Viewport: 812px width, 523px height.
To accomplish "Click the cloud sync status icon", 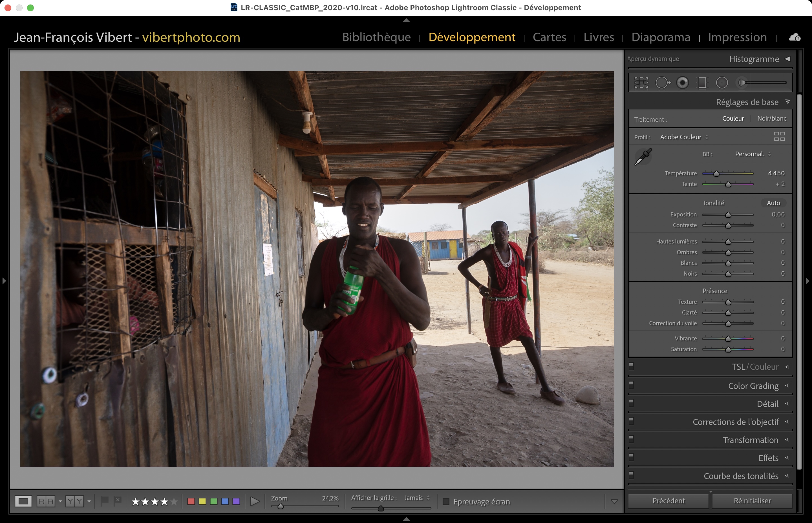I will click(795, 37).
